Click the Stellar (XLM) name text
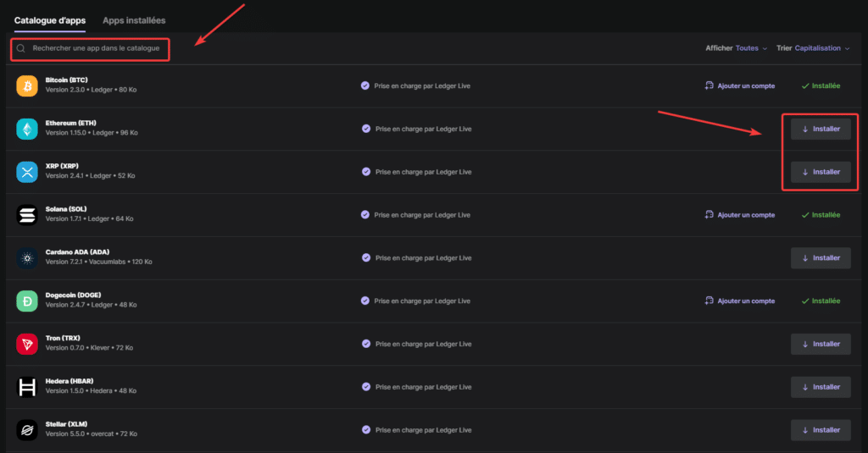Viewport: 868px width, 453px height. click(x=66, y=424)
